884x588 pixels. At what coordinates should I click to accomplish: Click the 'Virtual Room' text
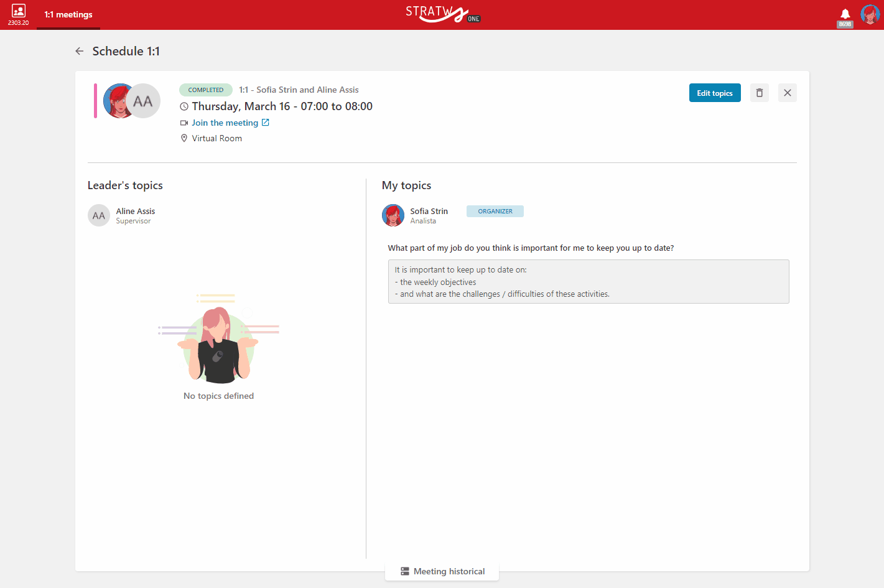point(217,138)
